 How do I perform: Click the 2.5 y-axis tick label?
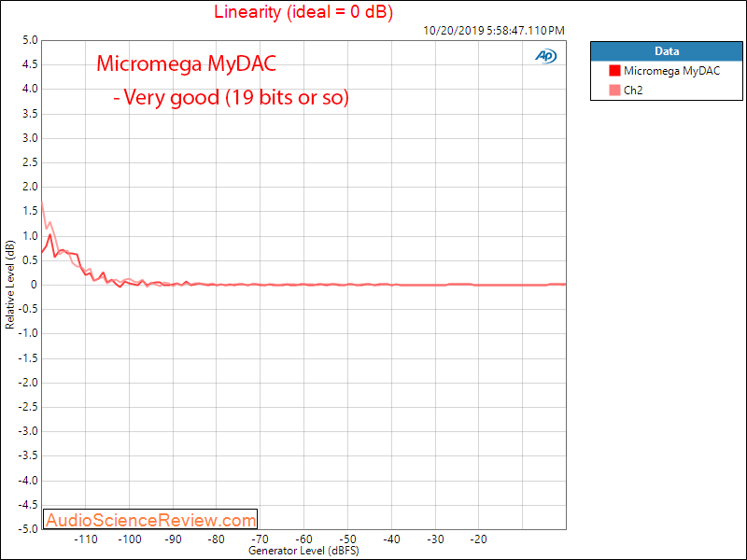coord(30,162)
